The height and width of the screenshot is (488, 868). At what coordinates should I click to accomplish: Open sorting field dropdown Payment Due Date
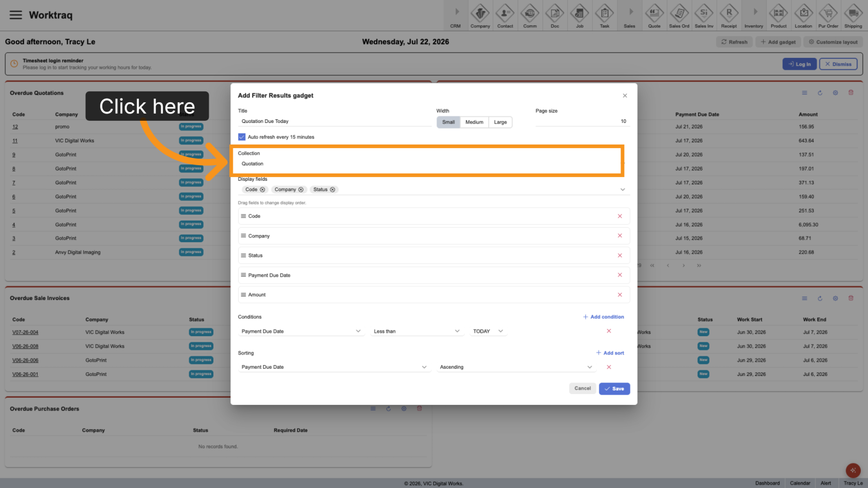point(334,367)
